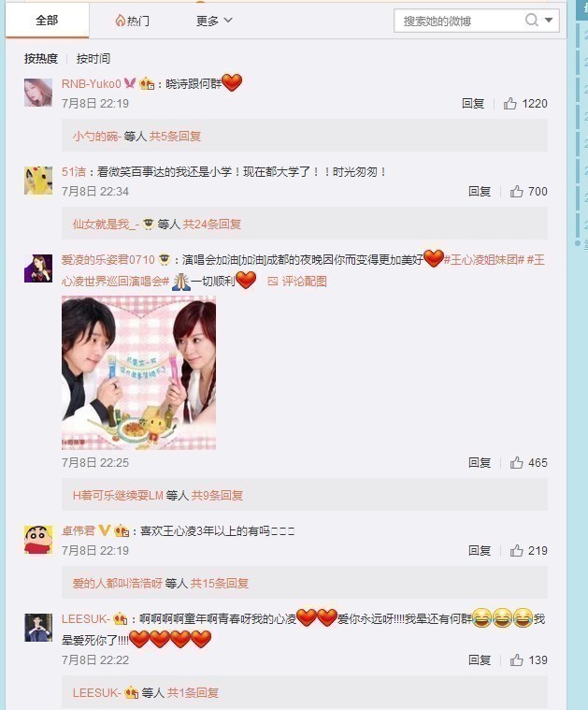Expand 共15条回复 replies under 卓伟君
588x710 pixels.
tap(220, 583)
